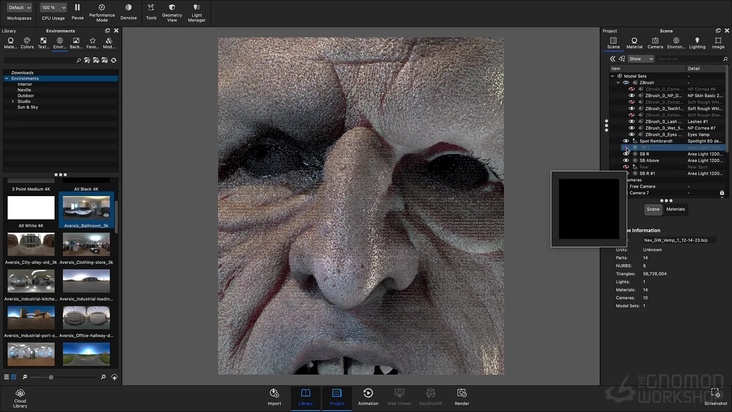Select the Sun & Sky folder

pyautogui.click(x=28, y=107)
